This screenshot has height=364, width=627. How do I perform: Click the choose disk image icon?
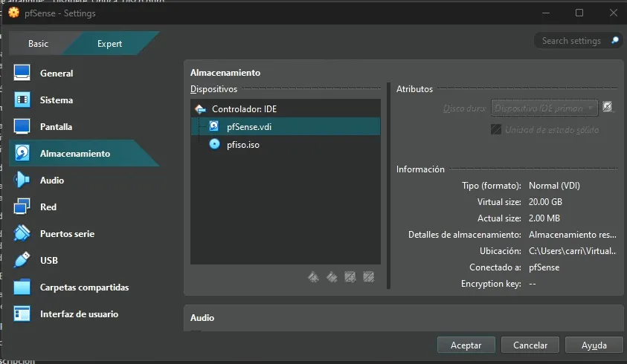[608, 107]
